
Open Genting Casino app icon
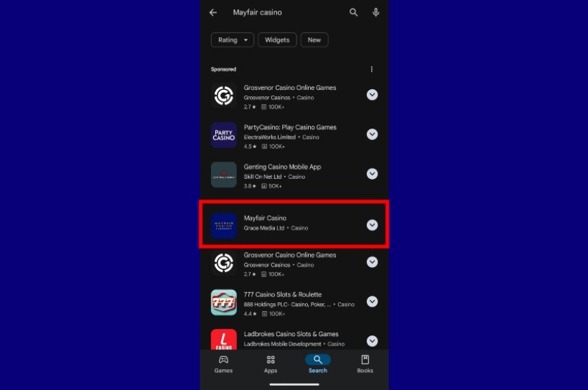(x=224, y=175)
